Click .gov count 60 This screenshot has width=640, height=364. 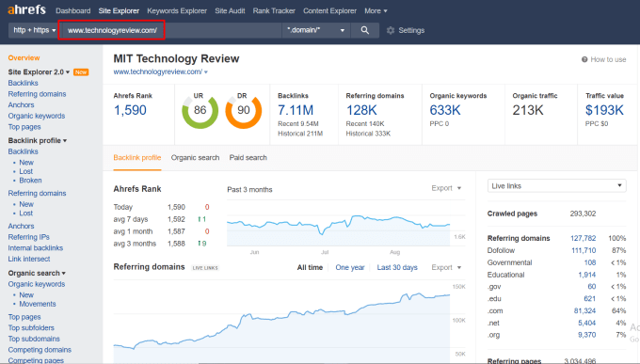point(592,287)
